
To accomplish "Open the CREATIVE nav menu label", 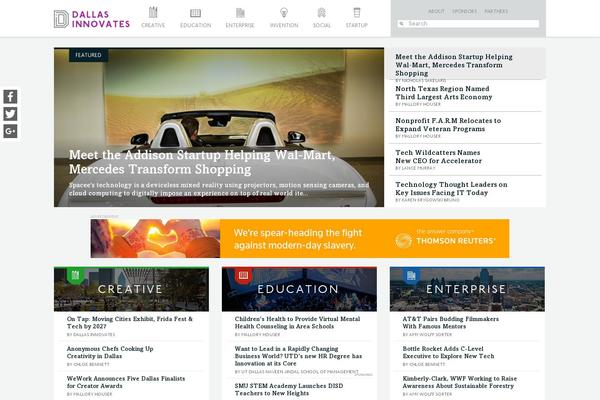I will click(153, 25).
